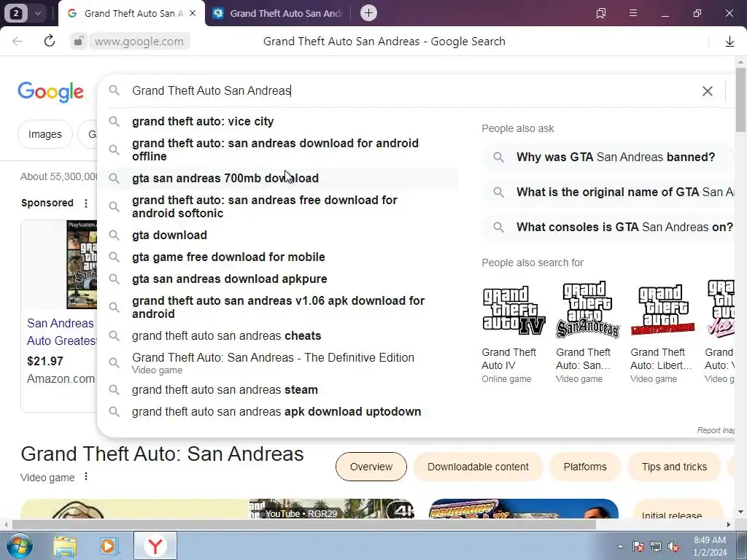Image resolution: width=747 pixels, height=560 pixels.
Task: Open the bookmarks icon in title bar
Action: tap(601, 13)
